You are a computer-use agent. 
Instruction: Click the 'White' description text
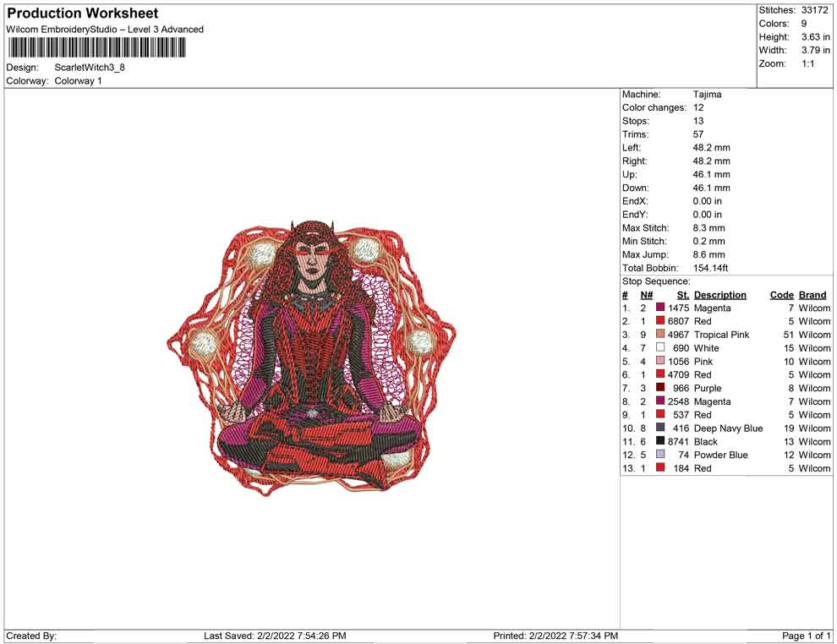coord(706,348)
